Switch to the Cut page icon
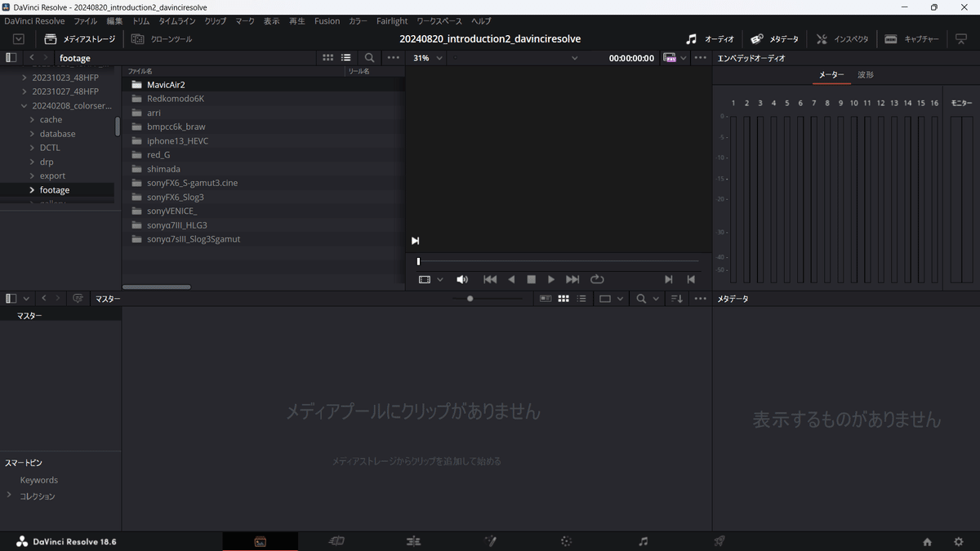This screenshot has height=551, width=980. point(336,541)
